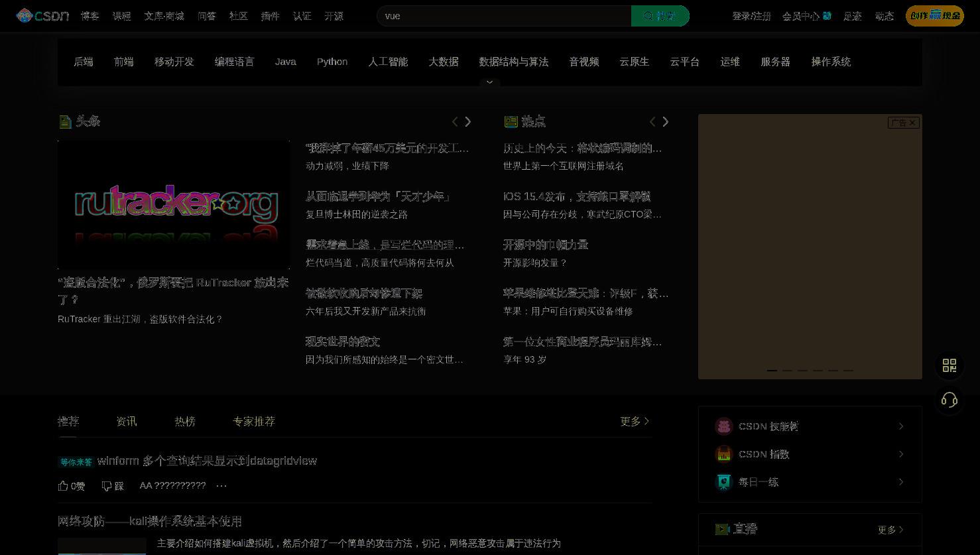The width and height of the screenshot is (980, 555).
Task: Open 文库·商城 in the top navigation
Action: click(164, 16)
